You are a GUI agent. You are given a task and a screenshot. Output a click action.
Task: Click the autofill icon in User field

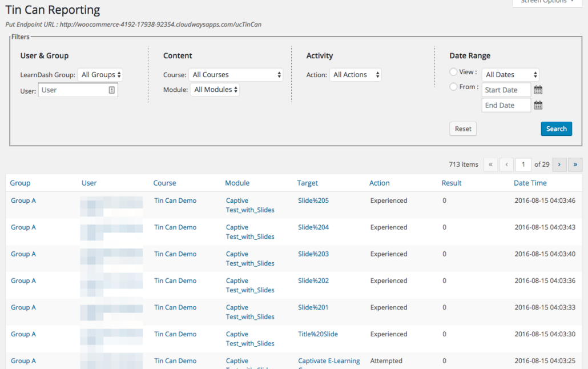pyautogui.click(x=111, y=90)
